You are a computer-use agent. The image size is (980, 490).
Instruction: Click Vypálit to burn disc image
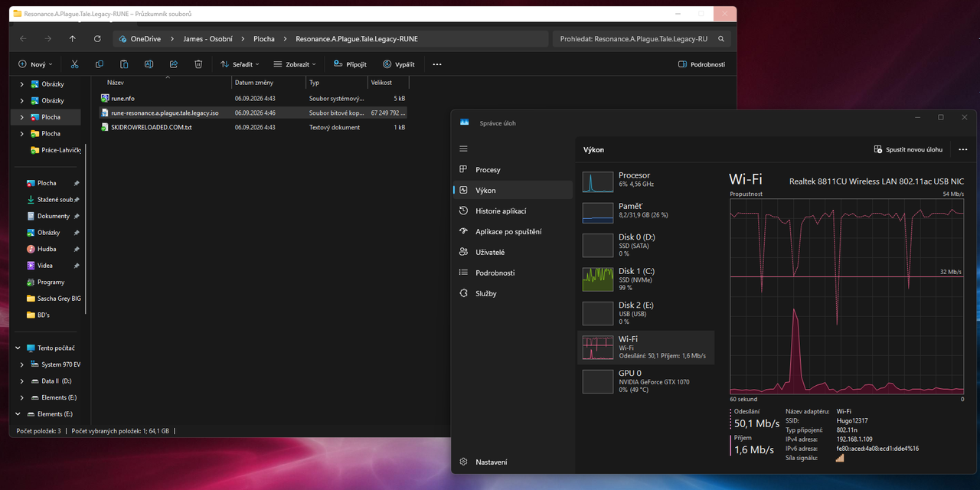point(399,64)
